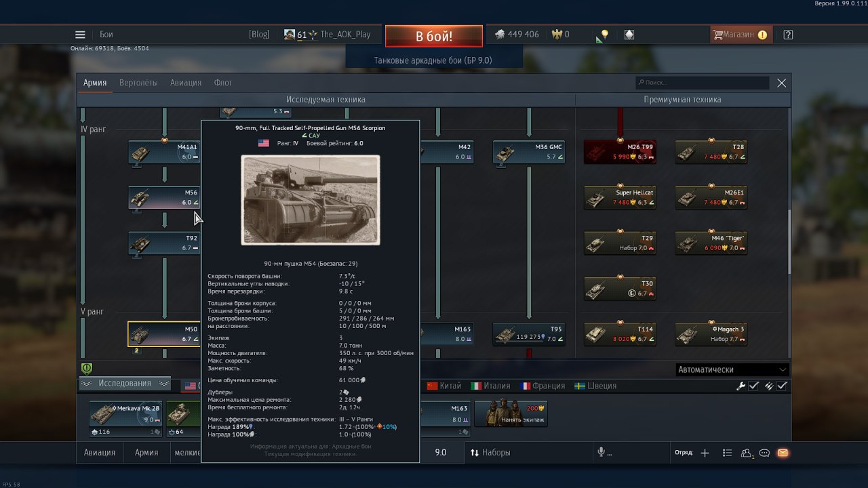Switch to the Авиация tree tab
The image size is (868, 488).
coord(186,83)
